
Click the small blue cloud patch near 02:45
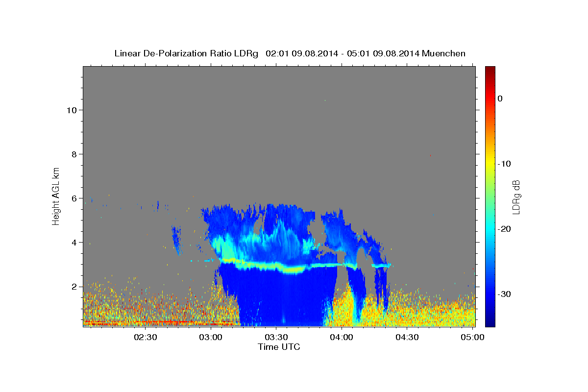[x=176, y=239]
